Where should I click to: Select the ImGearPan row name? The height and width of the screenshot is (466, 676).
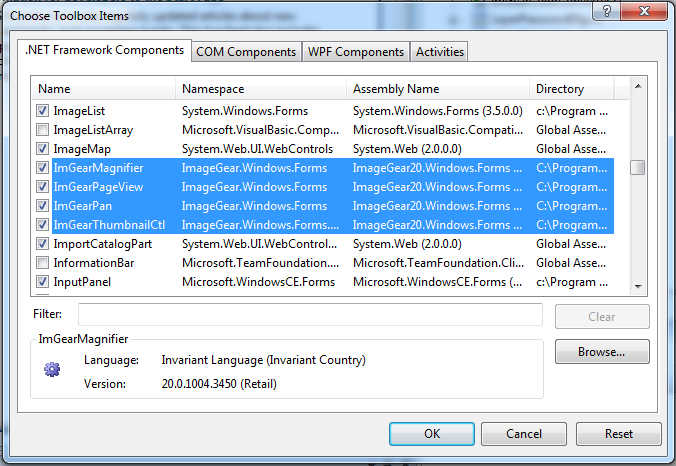[x=83, y=206]
